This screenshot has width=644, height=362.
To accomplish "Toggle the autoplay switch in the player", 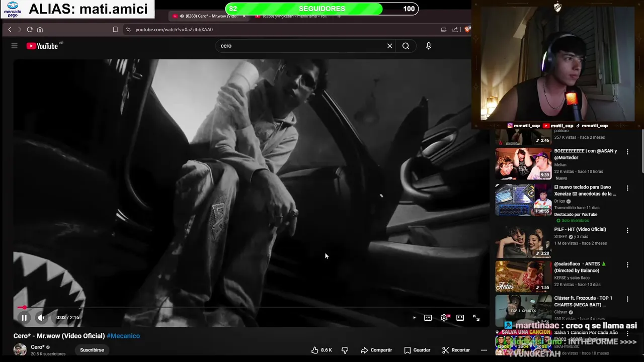I will click(414, 318).
